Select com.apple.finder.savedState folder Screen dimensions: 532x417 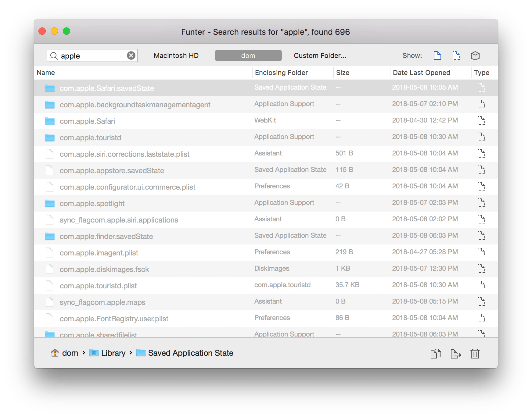point(266,236)
